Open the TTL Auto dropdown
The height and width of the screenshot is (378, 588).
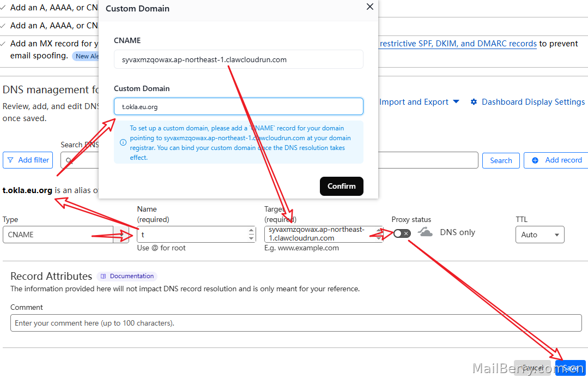coord(539,235)
